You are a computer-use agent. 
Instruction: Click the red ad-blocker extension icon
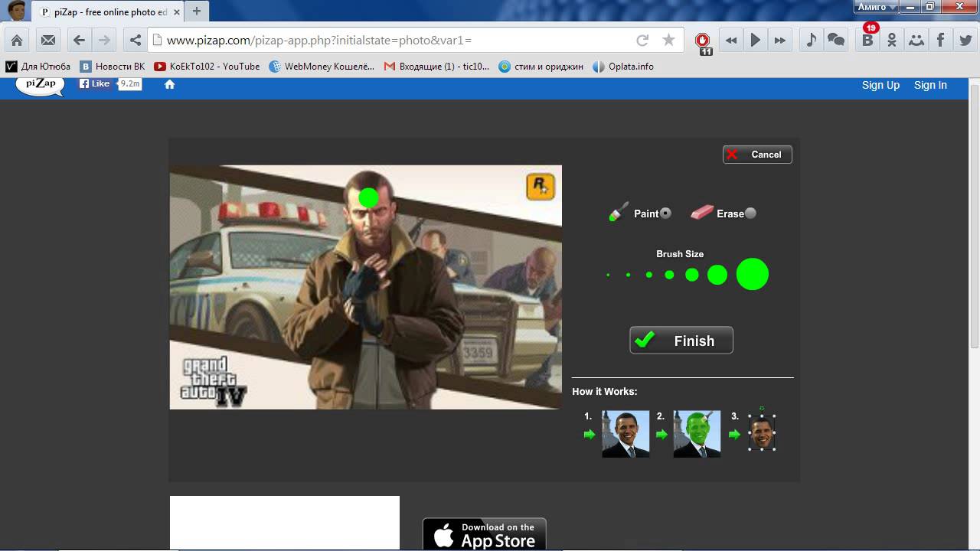pos(703,42)
